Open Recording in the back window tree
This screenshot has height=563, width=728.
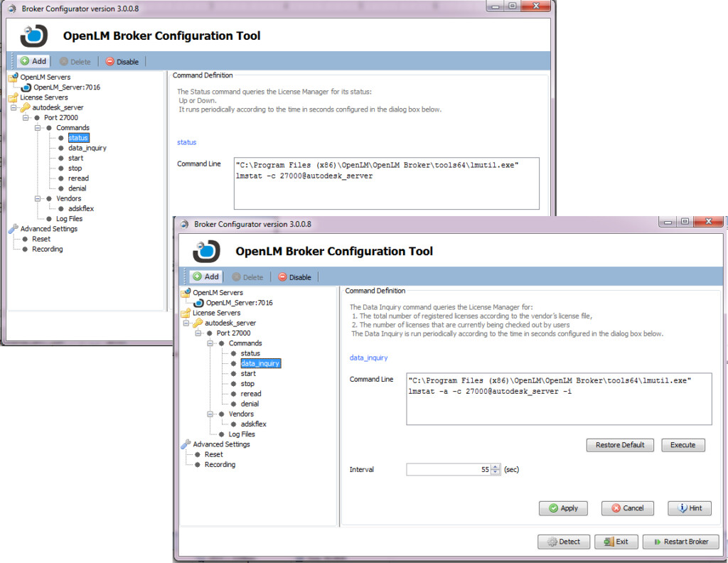(48, 250)
